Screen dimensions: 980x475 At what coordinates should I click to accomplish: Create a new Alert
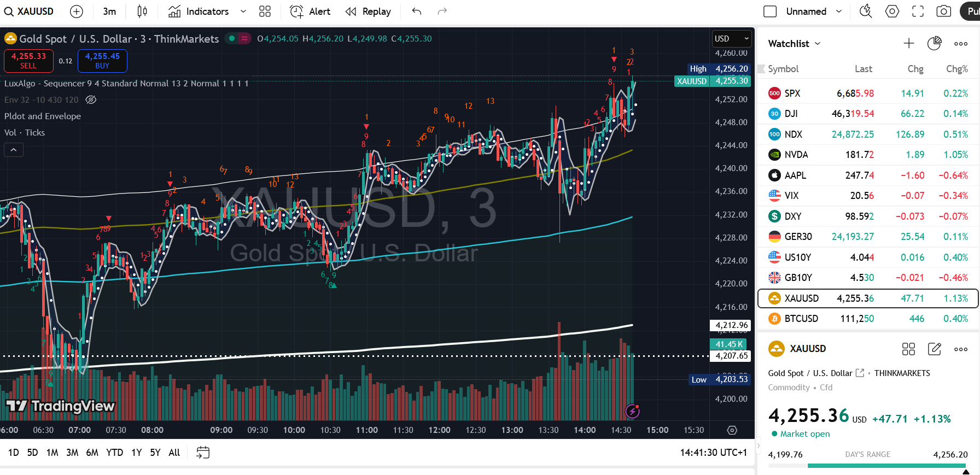pyautogui.click(x=310, y=11)
